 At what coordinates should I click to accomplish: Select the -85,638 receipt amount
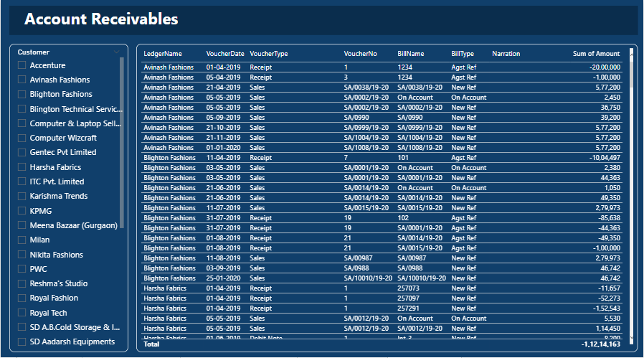click(609, 218)
